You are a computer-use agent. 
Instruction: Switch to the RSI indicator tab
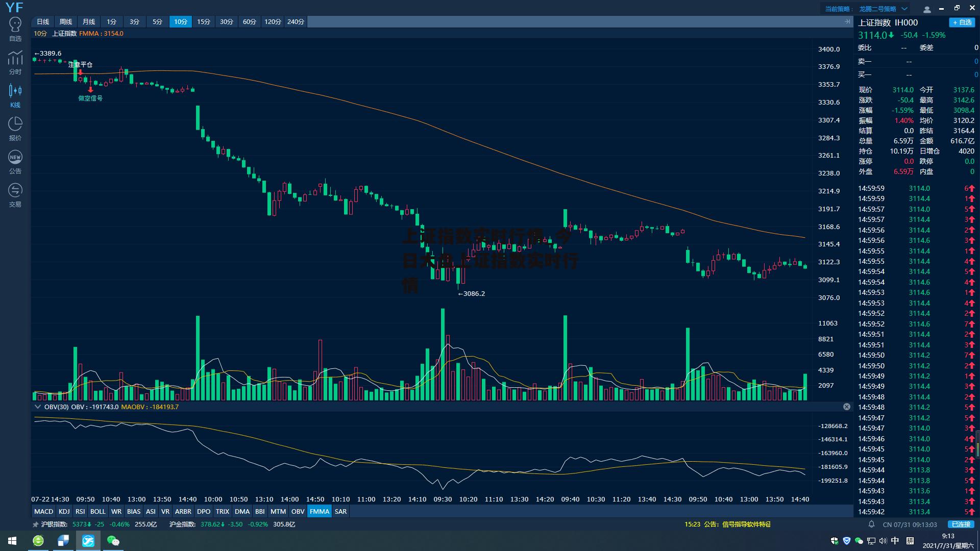coord(80,511)
